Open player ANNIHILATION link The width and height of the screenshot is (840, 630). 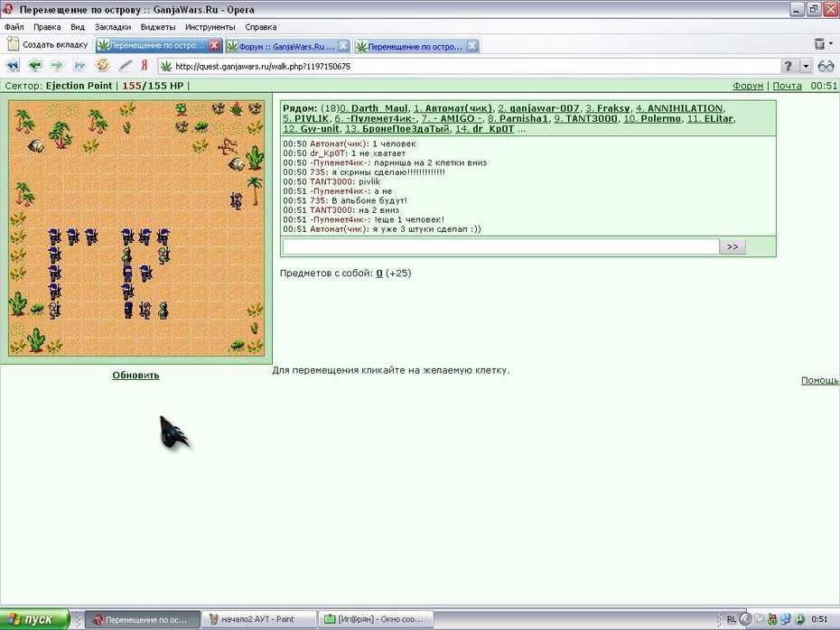click(680, 108)
